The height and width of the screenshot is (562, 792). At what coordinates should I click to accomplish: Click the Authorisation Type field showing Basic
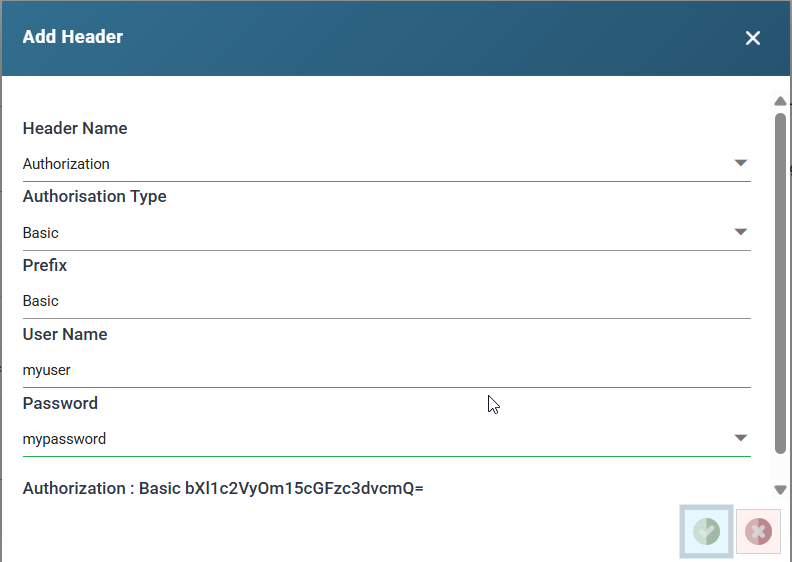[x=370, y=233]
